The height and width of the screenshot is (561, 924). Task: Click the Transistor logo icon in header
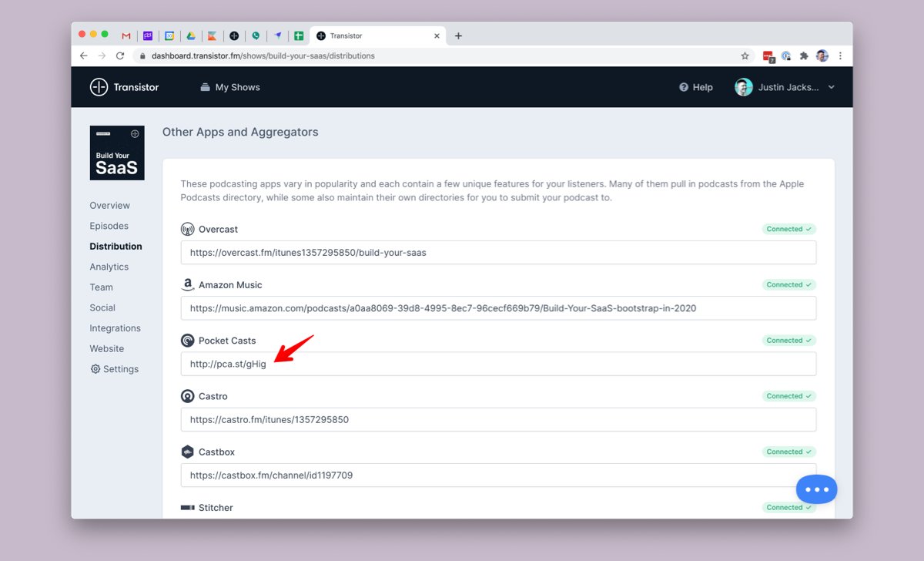pyautogui.click(x=99, y=87)
